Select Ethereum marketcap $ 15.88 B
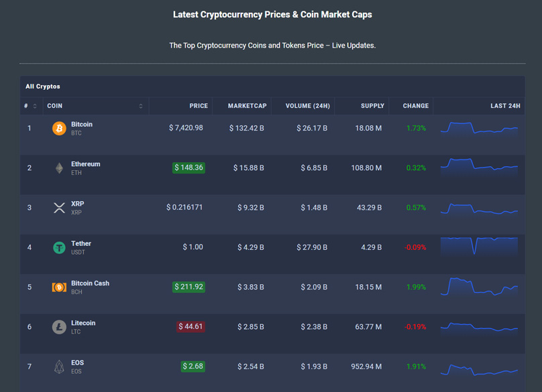 click(249, 168)
